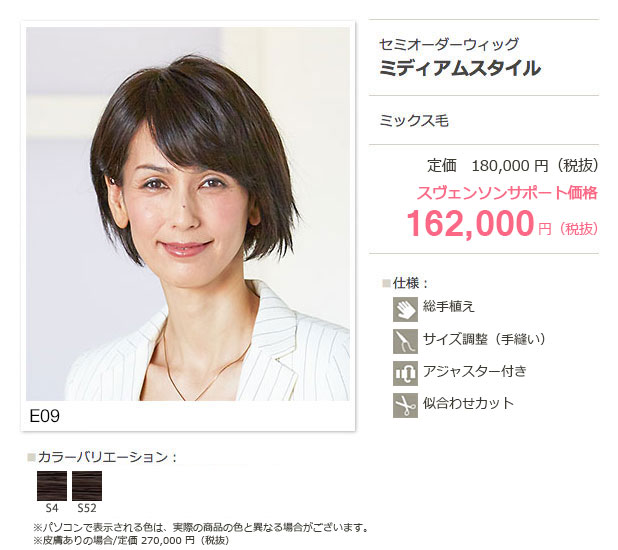618x550 pixels.
Task: Select the S4 color swatch
Action: click(52, 486)
